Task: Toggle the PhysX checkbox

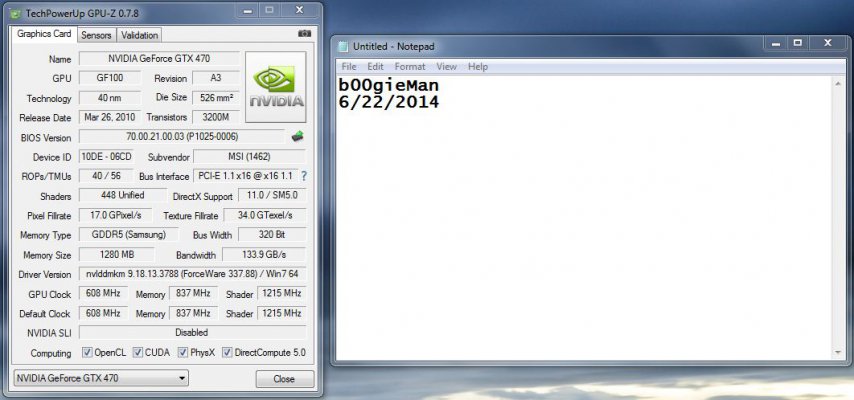Action: pyautogui.click(x=183, y=353)
